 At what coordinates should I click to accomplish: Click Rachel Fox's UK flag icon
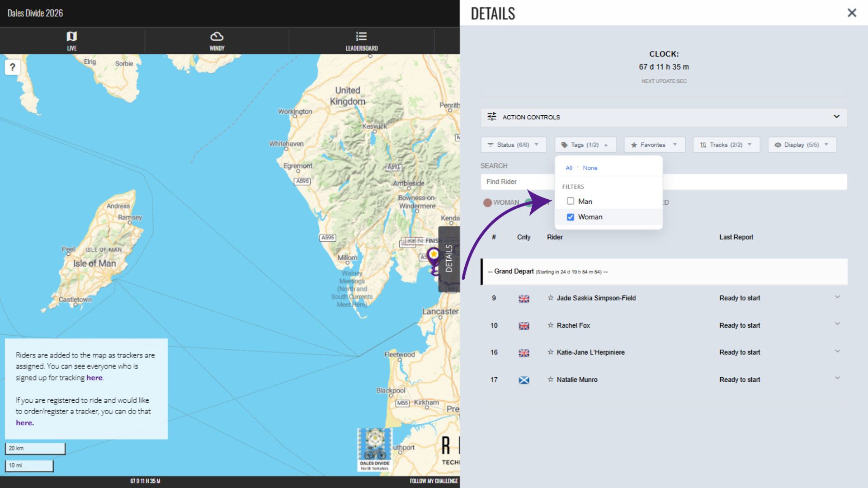(524, 326)
